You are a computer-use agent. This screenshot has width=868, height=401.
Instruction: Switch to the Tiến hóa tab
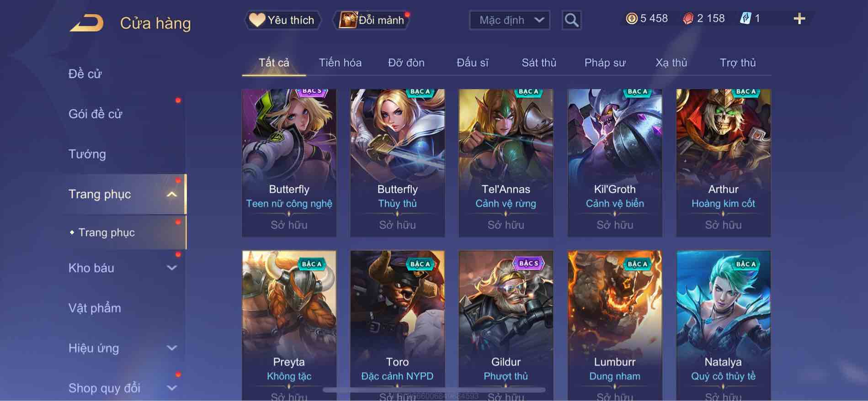(340, 63)
